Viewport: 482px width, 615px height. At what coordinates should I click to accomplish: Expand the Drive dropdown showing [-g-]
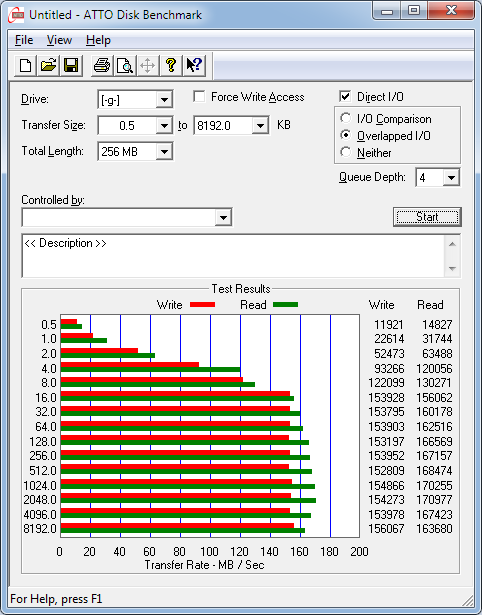coord(135,100)
